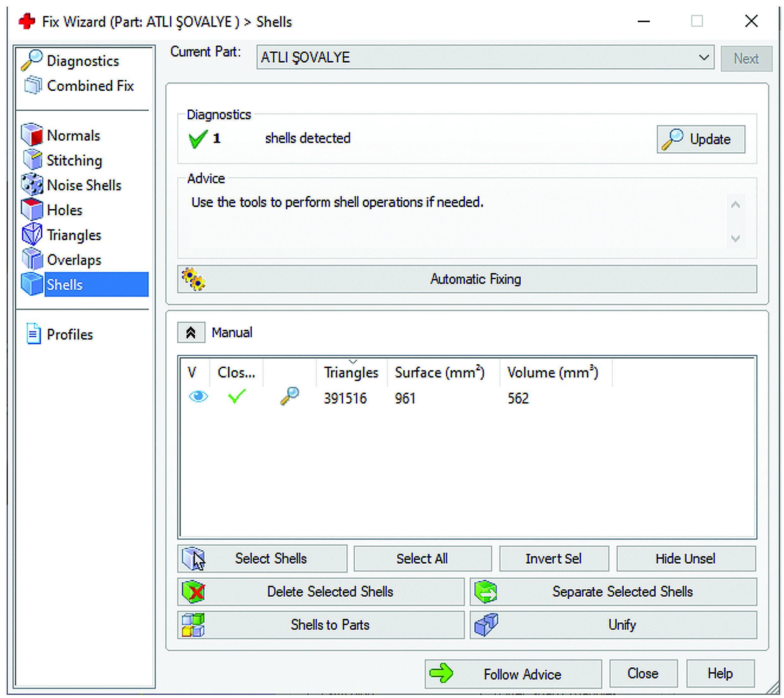Image resolution: width=784 pixels, height=698 pixels.
Task: Click the Noise Shells dice icon
Action: pos(32,185)
